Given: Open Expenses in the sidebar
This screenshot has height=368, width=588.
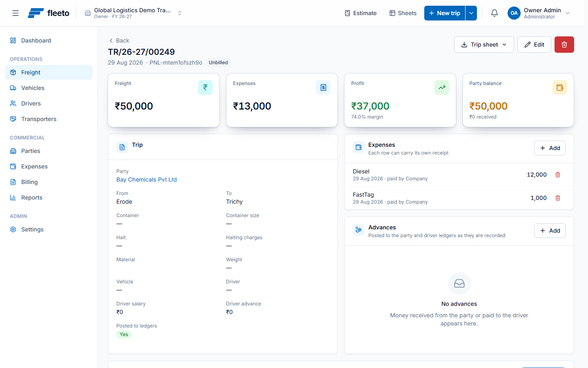Looking at the screenshot, I should 49,166.
